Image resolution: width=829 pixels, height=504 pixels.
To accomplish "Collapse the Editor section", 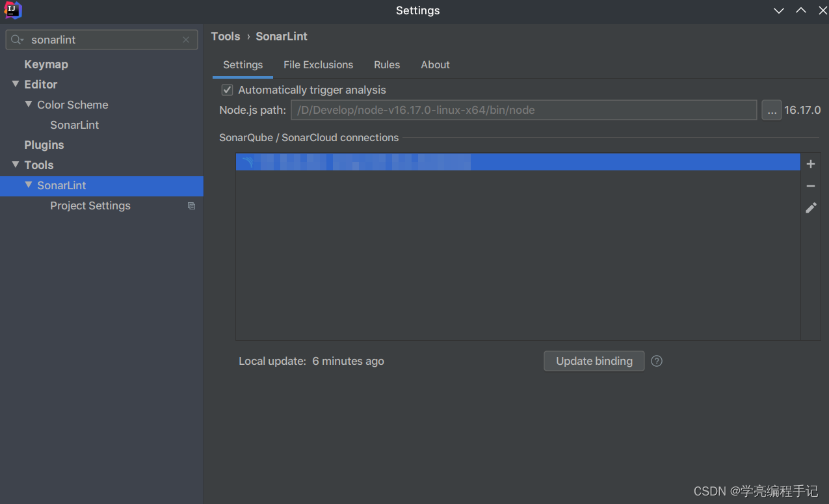I will click(x=14, y=84).
